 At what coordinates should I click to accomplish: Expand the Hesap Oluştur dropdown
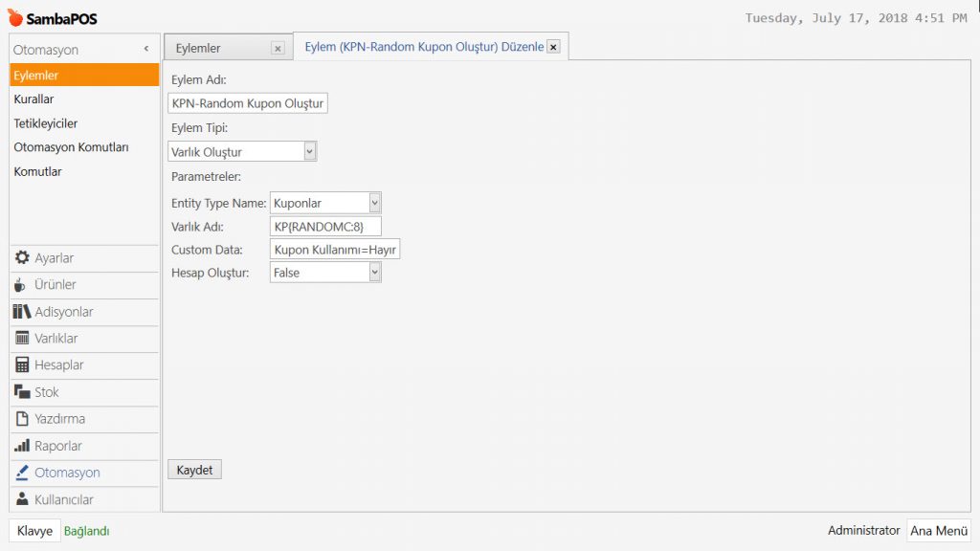coord(374,273)
